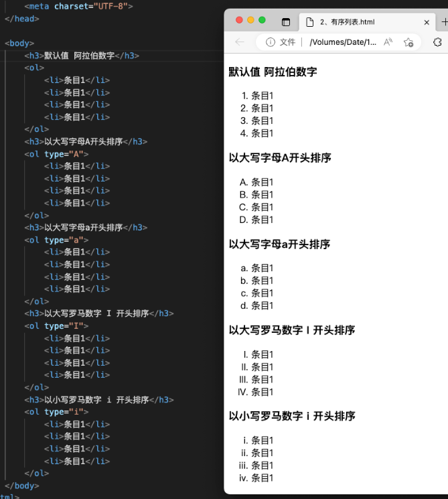Click list item marked d. in the page
The height and width of the screenshot is (499, 448).
click(x=262, y=305)
